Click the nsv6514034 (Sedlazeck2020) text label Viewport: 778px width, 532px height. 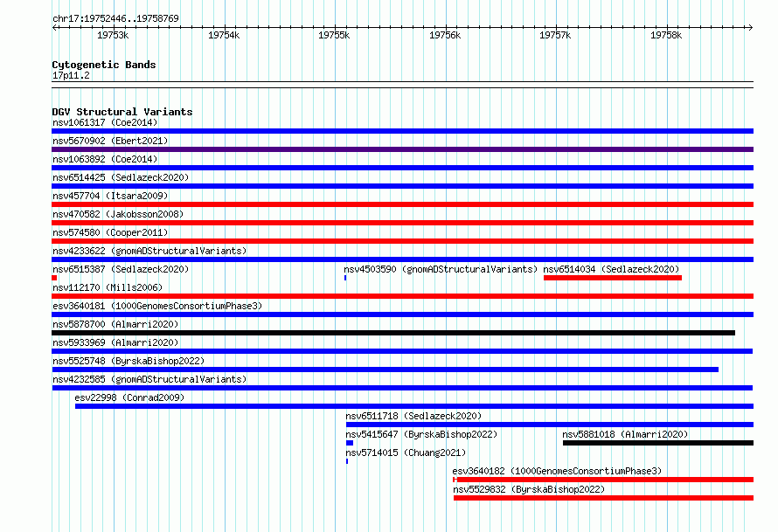click(x=611, y=269)
